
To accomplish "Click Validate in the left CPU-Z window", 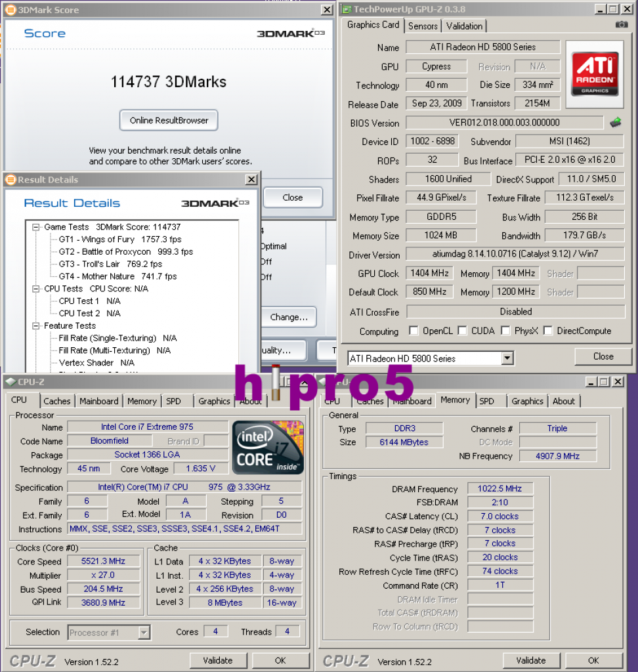I will click(x=218, y=660).
